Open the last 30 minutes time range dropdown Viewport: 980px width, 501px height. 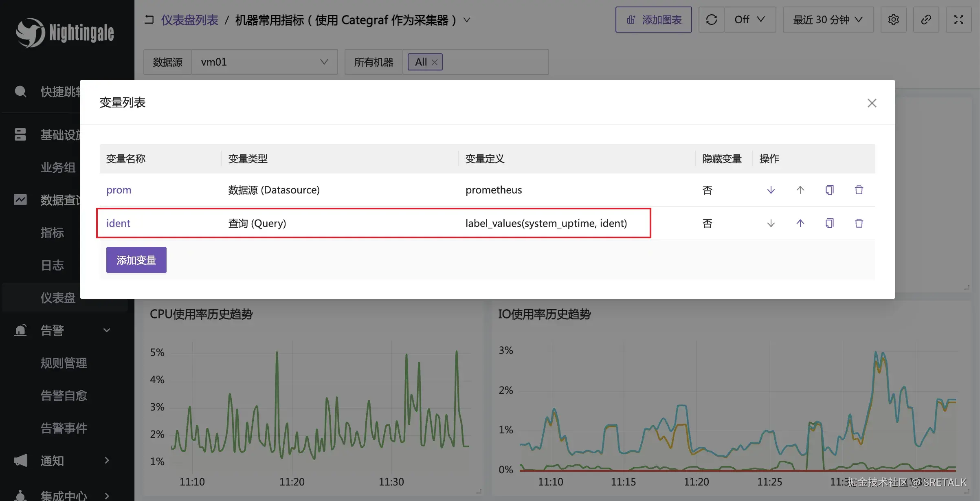(x=828, y=20)
